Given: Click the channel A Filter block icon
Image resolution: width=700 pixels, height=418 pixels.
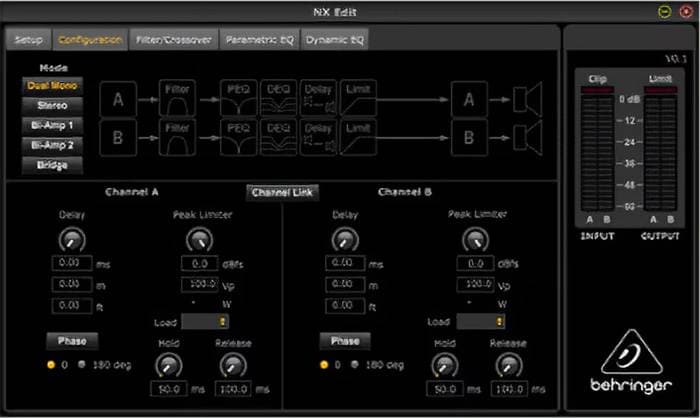Looking at the screenshot, I should tap(176, 99).
